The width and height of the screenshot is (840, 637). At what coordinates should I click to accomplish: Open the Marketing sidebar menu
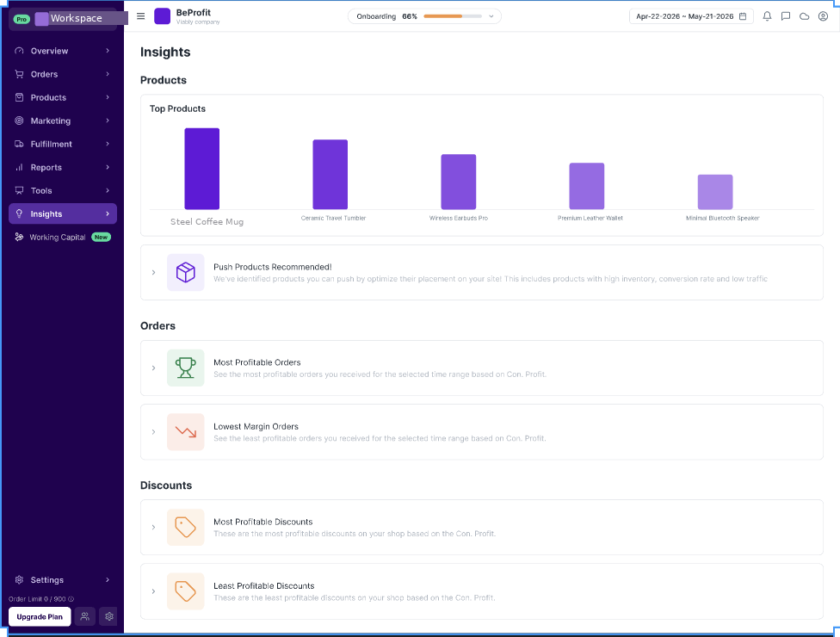(x=63, y=121)
